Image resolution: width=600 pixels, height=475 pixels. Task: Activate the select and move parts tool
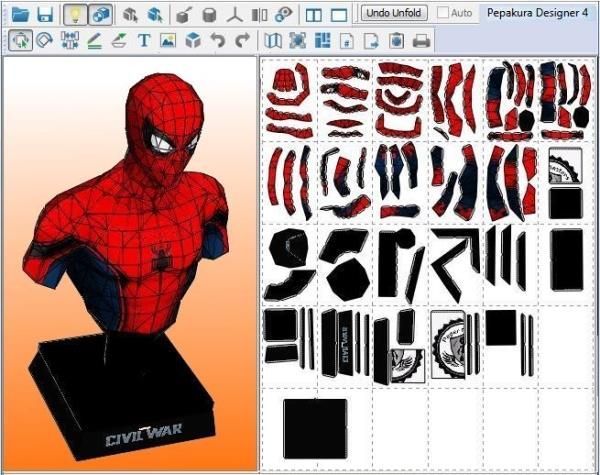pos(20,40)
